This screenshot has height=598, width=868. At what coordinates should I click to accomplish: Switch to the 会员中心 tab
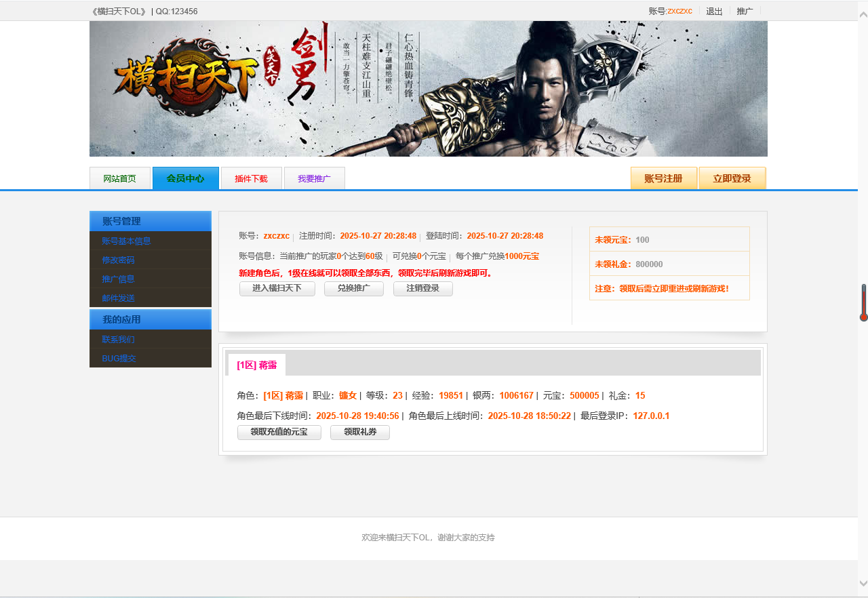click(x=185, y=178)
